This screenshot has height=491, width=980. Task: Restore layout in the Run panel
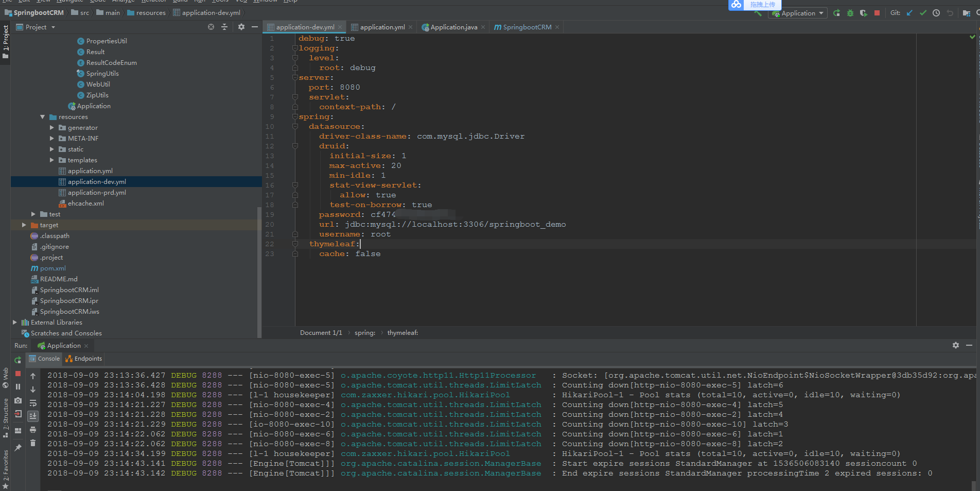(18, 430)
